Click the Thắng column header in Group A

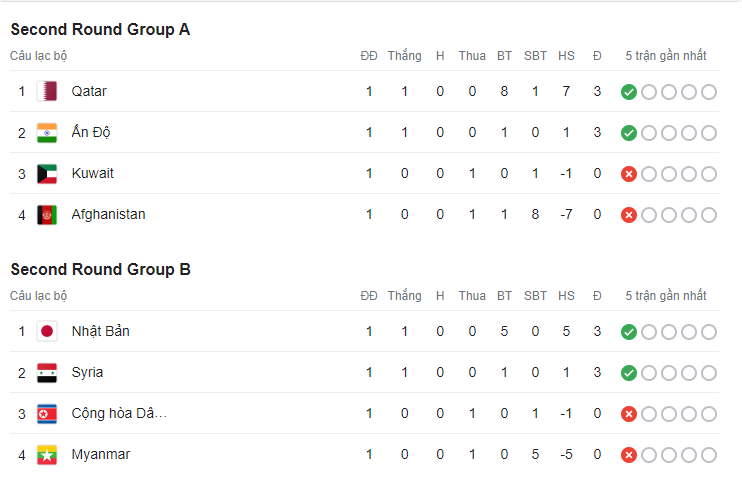coord(404,56)
